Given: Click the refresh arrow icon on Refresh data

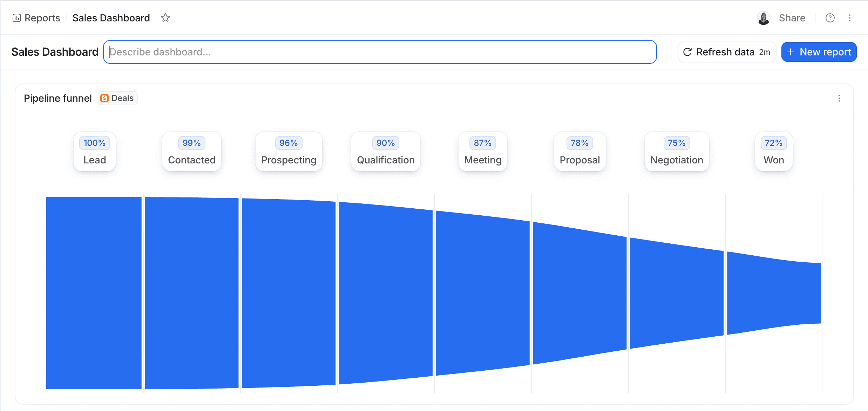Looking at the screenshot, I should coord(688,52).
